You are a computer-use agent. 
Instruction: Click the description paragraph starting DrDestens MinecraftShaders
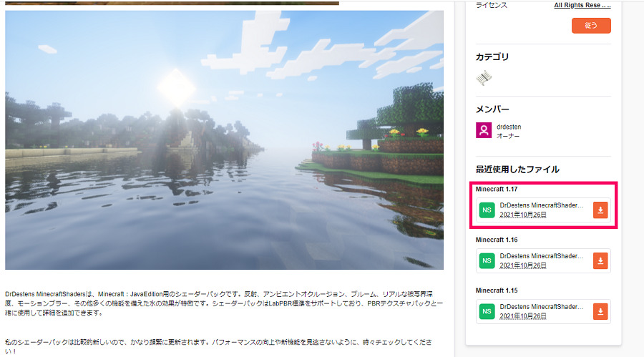click(224, 303)
